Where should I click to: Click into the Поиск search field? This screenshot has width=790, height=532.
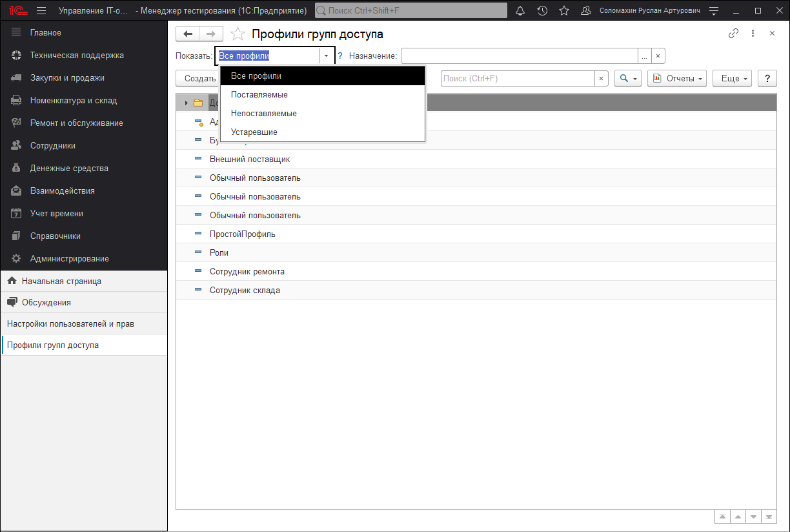(517, 78)
